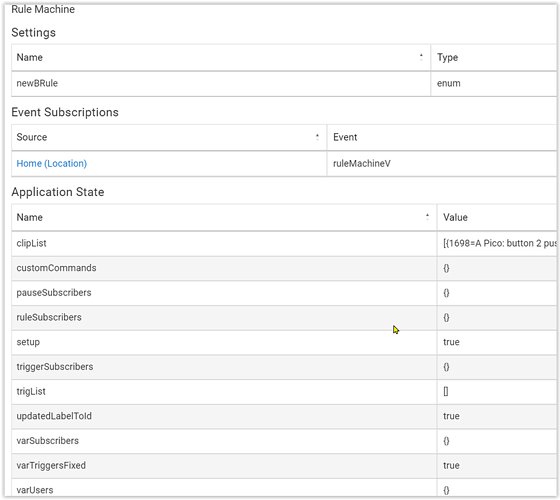This screenshot has height=500, width=560.
Task: Select the ruleSubscribers row name
Action: [49, 317]
